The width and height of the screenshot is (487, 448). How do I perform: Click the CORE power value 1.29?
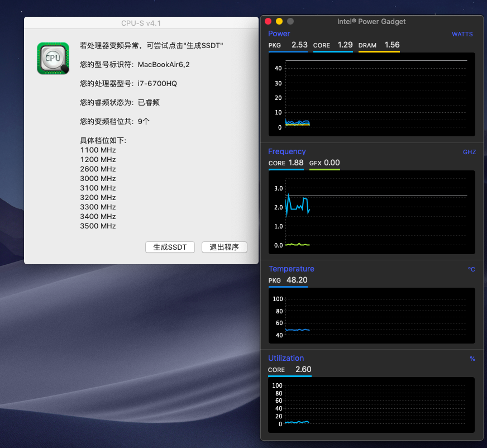tap(345, 45)
